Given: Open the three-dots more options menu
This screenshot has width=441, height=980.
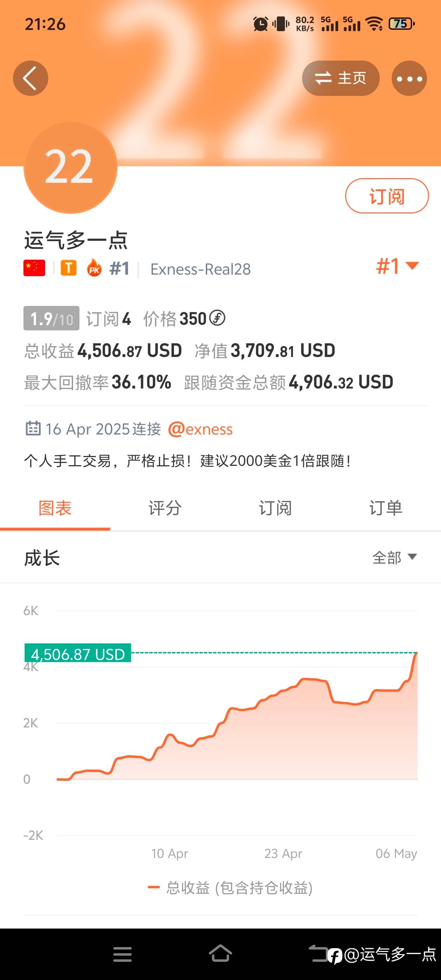Looking at the screenshot, I should pyautogui.click(x=409, y=78).
